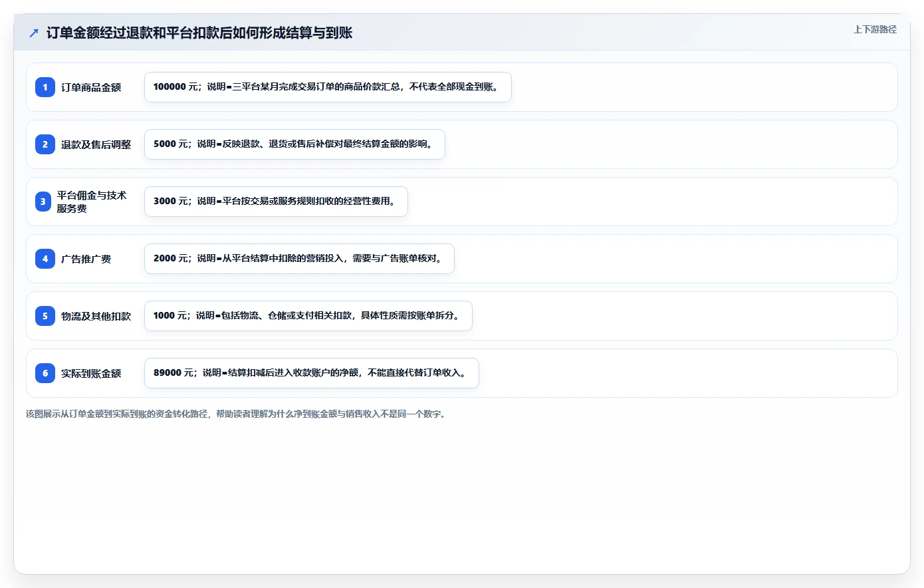This screenshot has width=924, height=588.
Task: Click the 平台佣金与技术服务费 label
Action: pyautogui.click(x=92, y=202)
